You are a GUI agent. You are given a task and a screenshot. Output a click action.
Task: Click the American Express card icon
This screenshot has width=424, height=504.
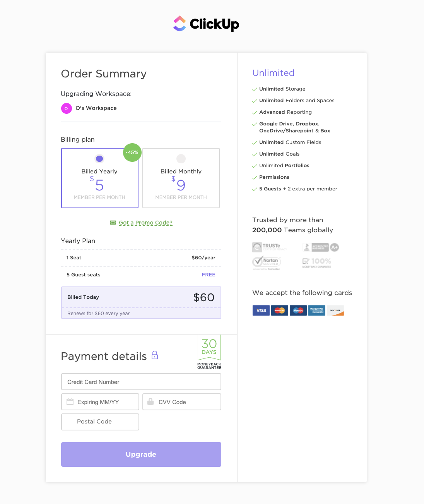click(x=316, y=310)
